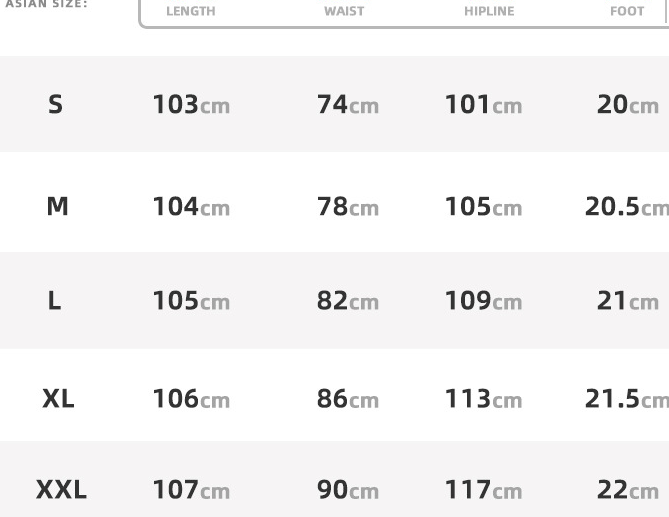Click the WAIST column header
669x517 pixels.
click(x=344, y=12)
